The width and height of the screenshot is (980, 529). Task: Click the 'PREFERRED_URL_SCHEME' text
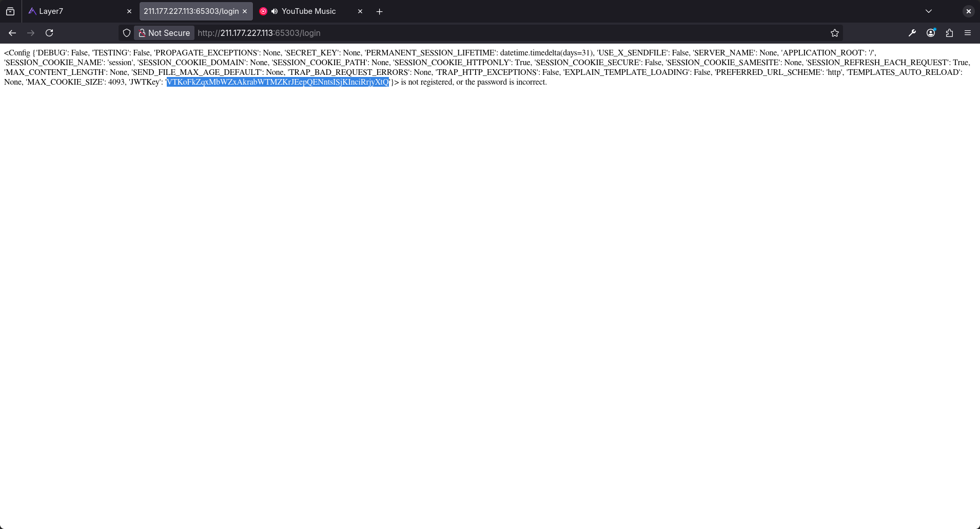[769, 72]
